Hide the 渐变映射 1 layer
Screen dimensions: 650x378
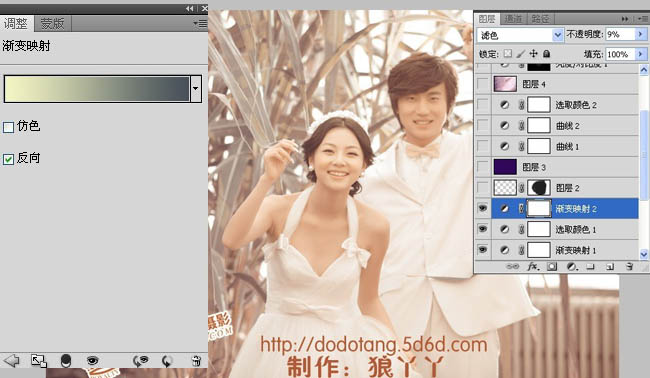click(483, 250)
